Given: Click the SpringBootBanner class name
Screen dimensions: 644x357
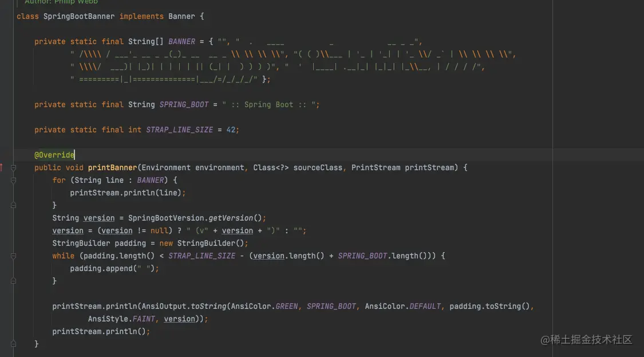Looking at the screenshot, I should (79, 17).
